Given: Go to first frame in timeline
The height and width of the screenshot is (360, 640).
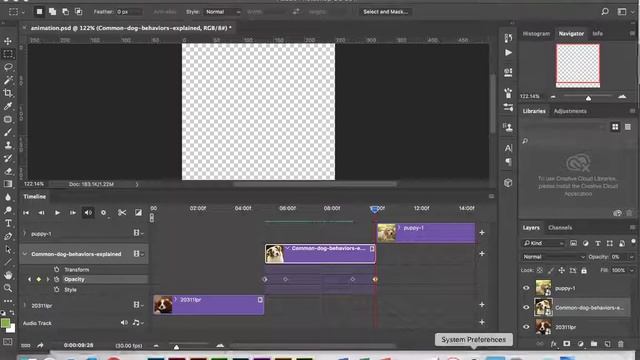Looking at the screenshot, I should (26, 213).
